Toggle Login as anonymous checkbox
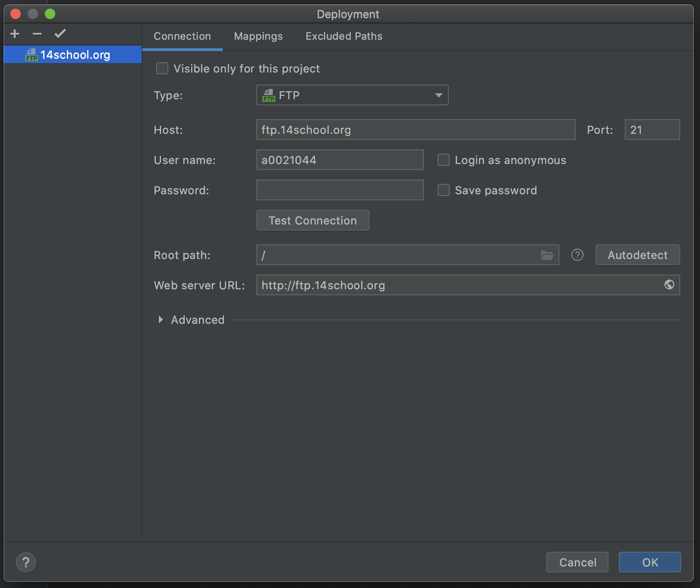The image size is (700, 588). 444,160
